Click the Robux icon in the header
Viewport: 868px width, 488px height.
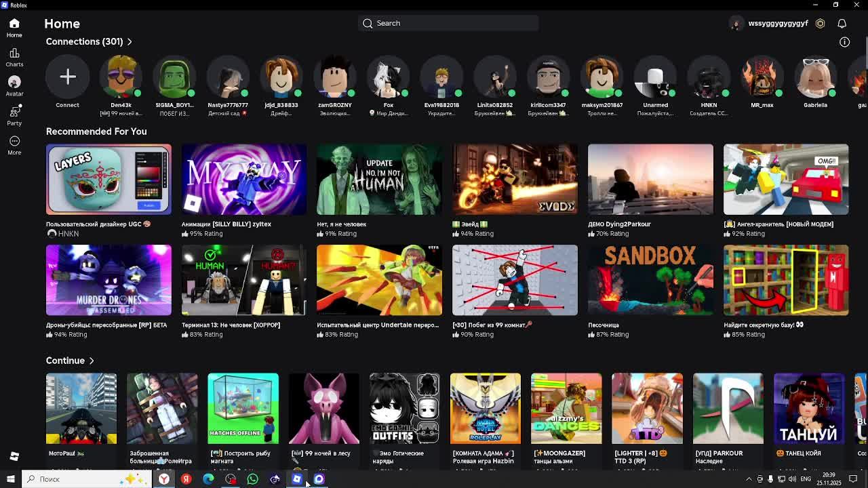point(820,23)
